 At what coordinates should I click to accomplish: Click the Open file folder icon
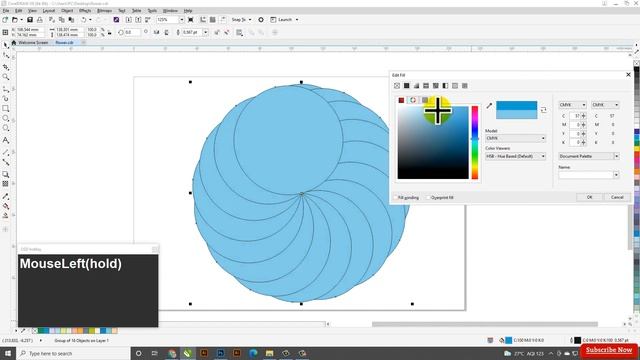(x=15, y=20)
